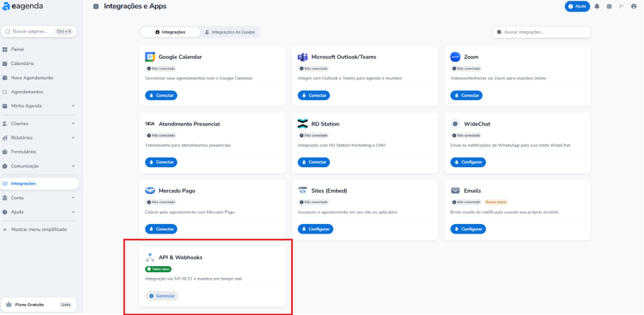Click the Microsoft Teams logo icon

click(303, 57)
